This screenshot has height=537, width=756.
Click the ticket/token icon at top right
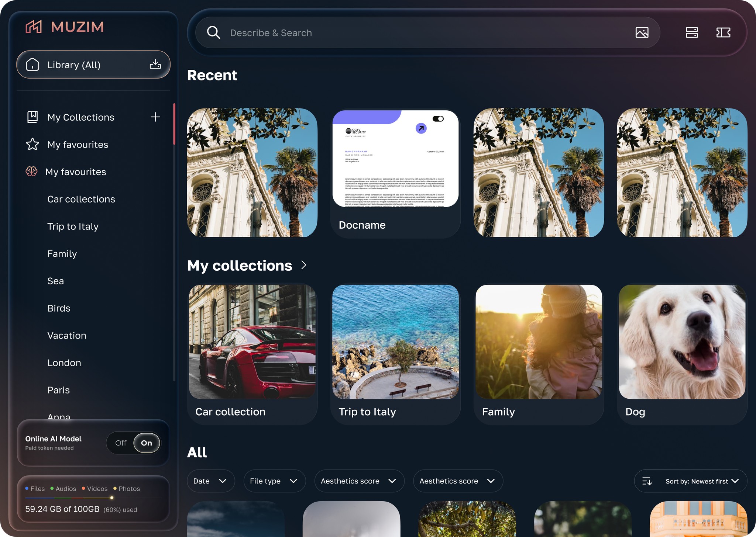[x=723, y=32]
